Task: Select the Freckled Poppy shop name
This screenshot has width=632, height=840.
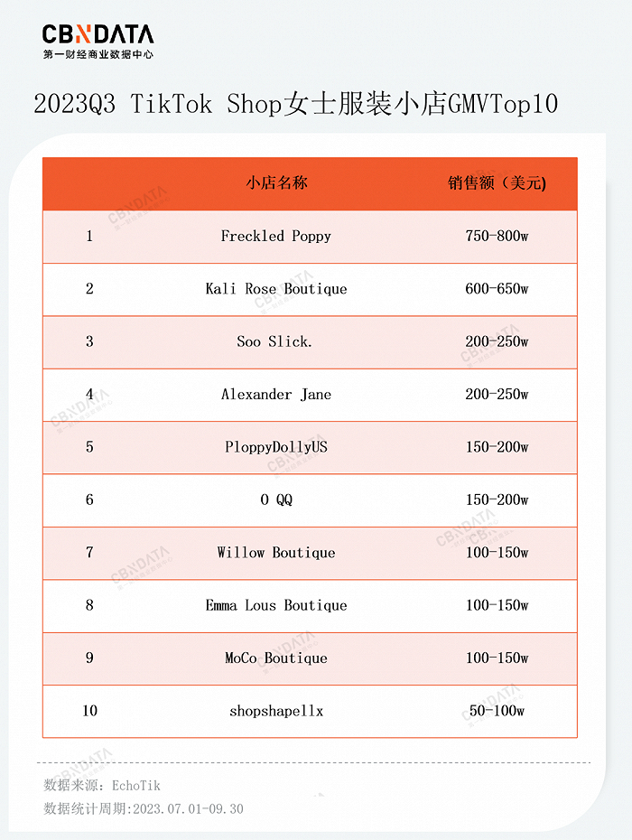Action: (276, 236)
